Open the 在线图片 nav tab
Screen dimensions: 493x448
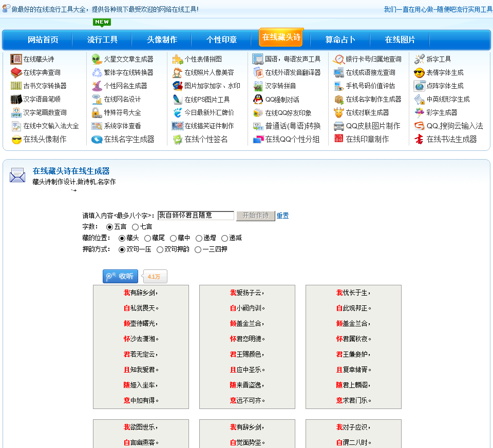click(400, 40)
